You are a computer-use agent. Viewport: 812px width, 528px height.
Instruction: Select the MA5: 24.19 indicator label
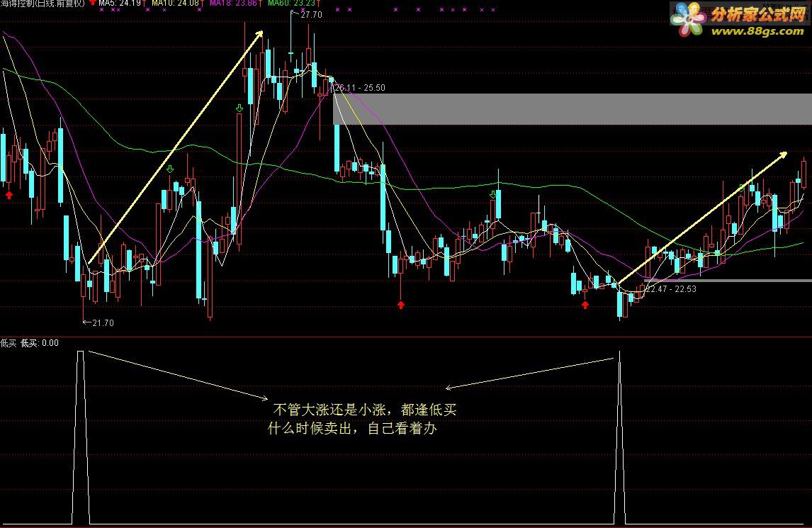pyautogui.click(x=120, y=3)
